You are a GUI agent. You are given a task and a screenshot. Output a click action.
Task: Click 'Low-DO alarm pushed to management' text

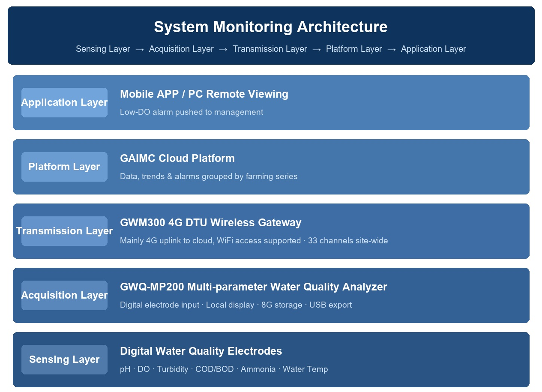[192, 112]
